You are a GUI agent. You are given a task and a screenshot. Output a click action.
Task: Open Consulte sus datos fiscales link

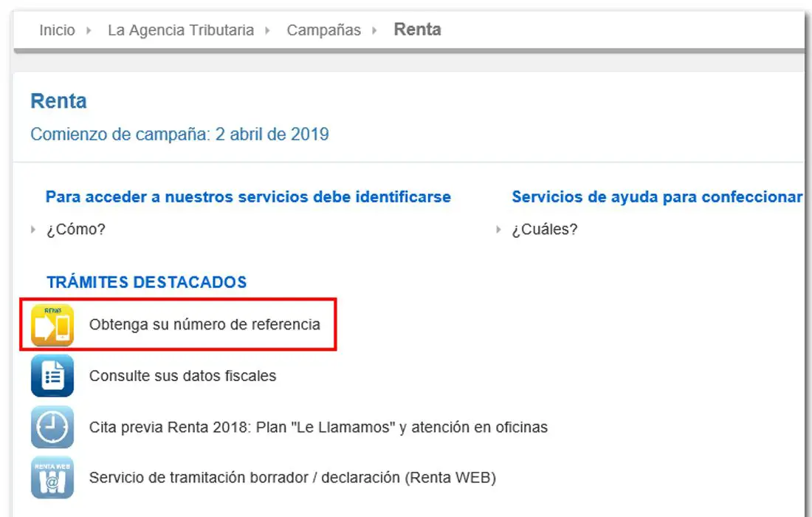(x=183, y=376)
